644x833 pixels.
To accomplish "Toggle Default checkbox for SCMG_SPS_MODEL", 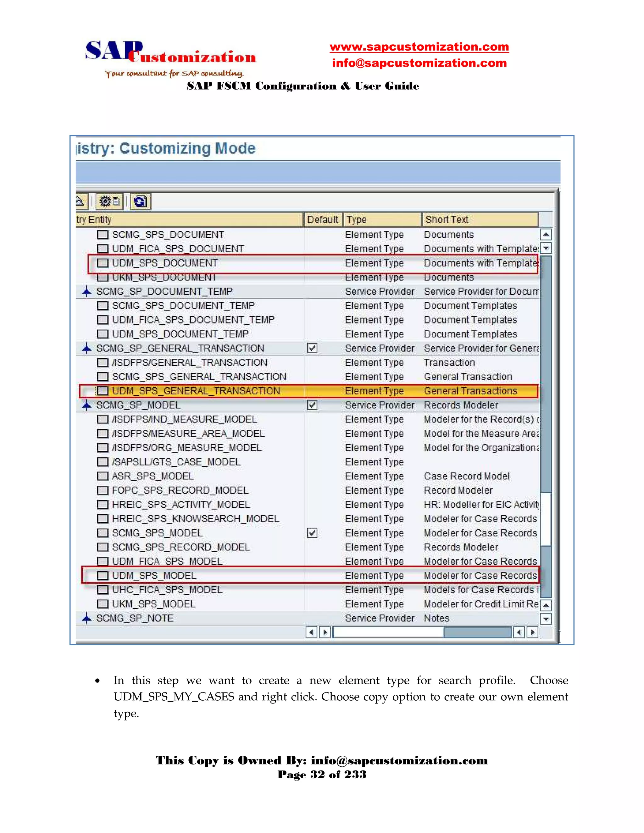I will (x=312, y=533).
